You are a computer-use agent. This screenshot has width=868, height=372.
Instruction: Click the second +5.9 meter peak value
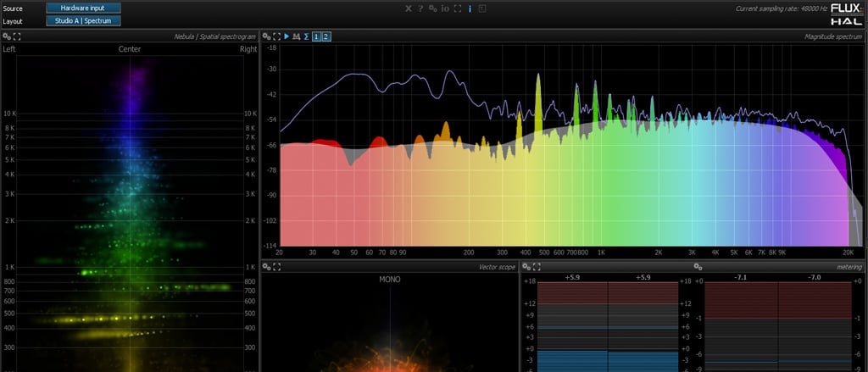point(643,277)
